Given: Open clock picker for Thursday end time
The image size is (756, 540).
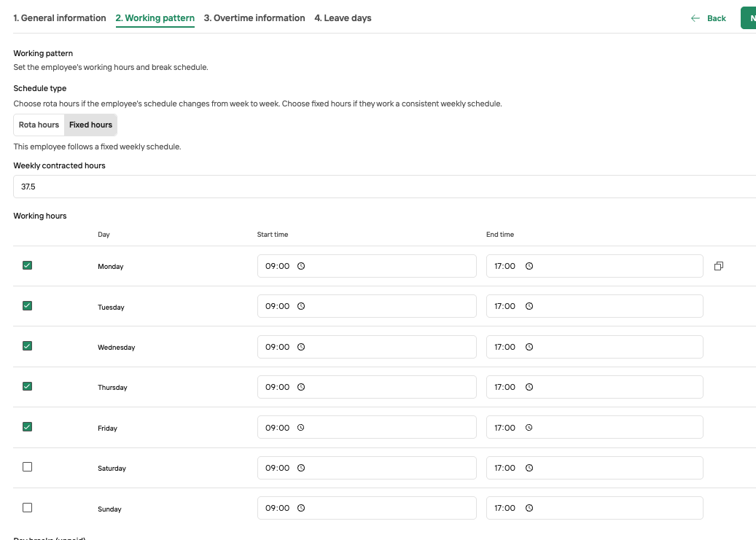Looking at the screenshot, I should coord(529,387).
